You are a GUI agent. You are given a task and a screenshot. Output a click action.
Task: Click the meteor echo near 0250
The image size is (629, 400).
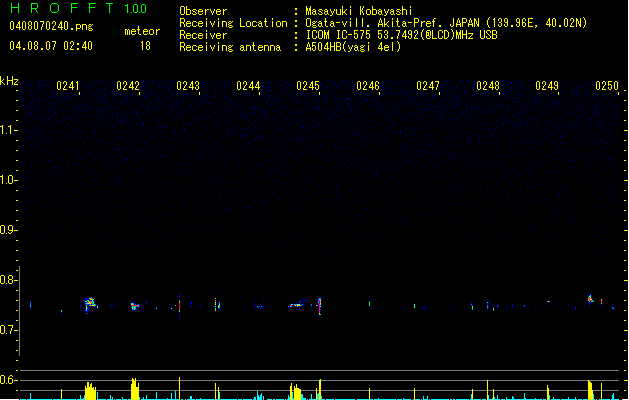coord(590,299)
